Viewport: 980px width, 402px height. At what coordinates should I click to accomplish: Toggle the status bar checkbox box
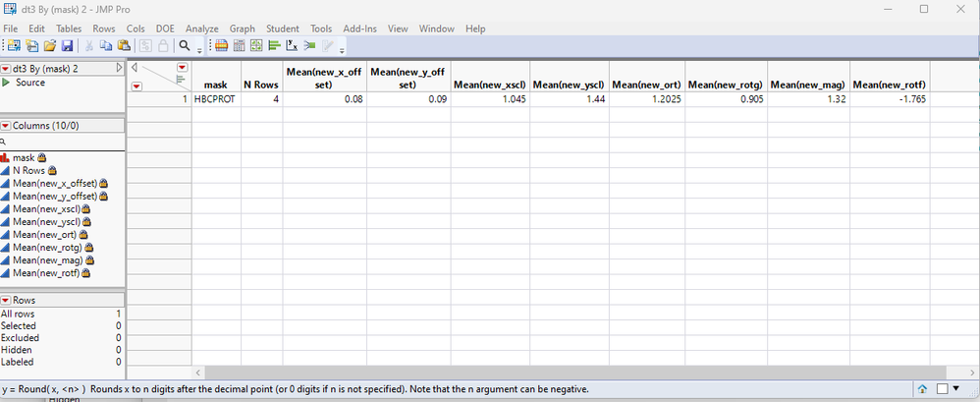942,389
